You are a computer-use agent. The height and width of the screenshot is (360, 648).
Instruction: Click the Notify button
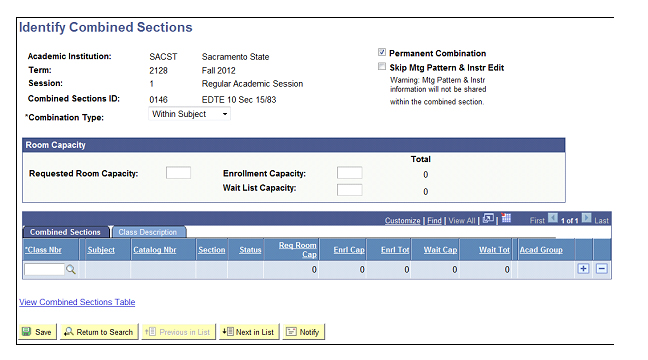click(x=304, y=332)
